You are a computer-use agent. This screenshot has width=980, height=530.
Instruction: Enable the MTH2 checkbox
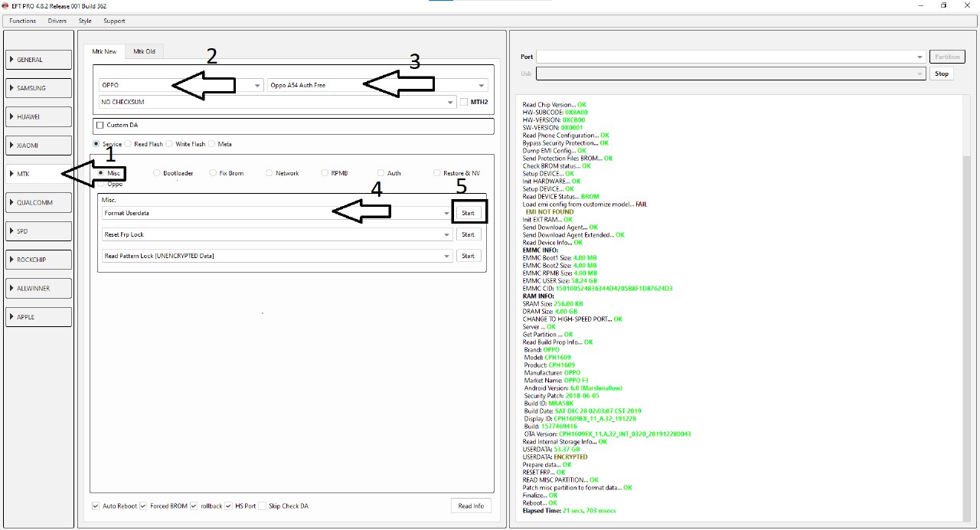coord(464,102)
